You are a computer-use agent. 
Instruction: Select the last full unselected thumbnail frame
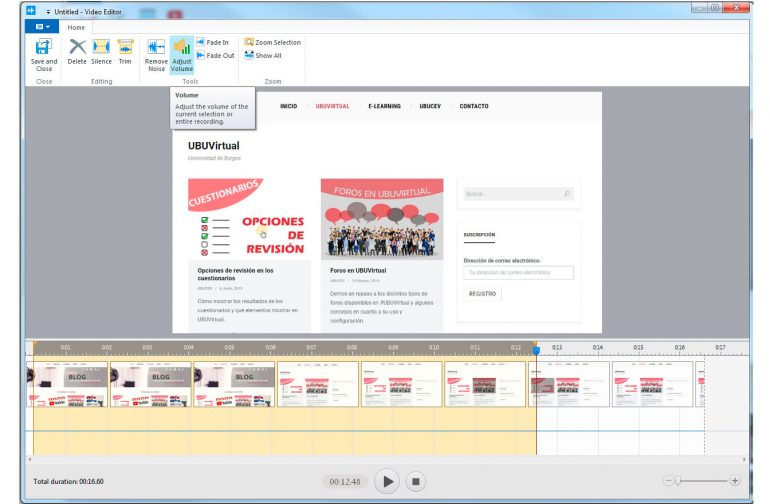point(652,384)
